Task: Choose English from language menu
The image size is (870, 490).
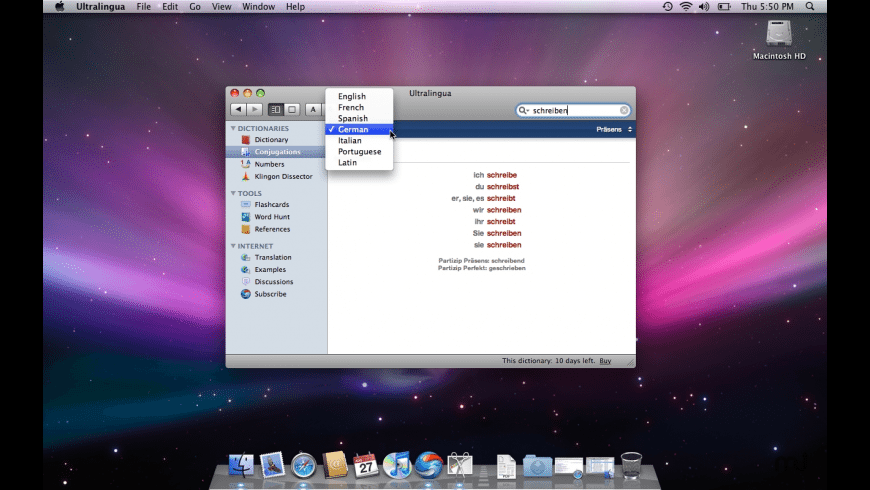Action: coord(359,96)
